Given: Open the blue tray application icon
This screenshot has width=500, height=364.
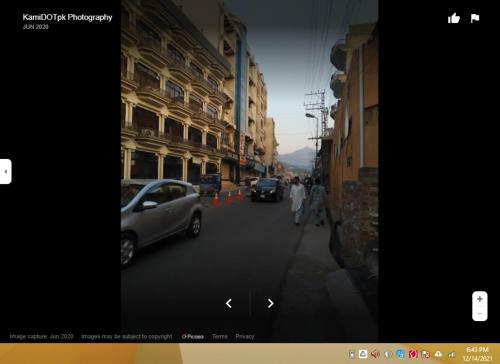Looking at the screenshot, I should (400, 354).
